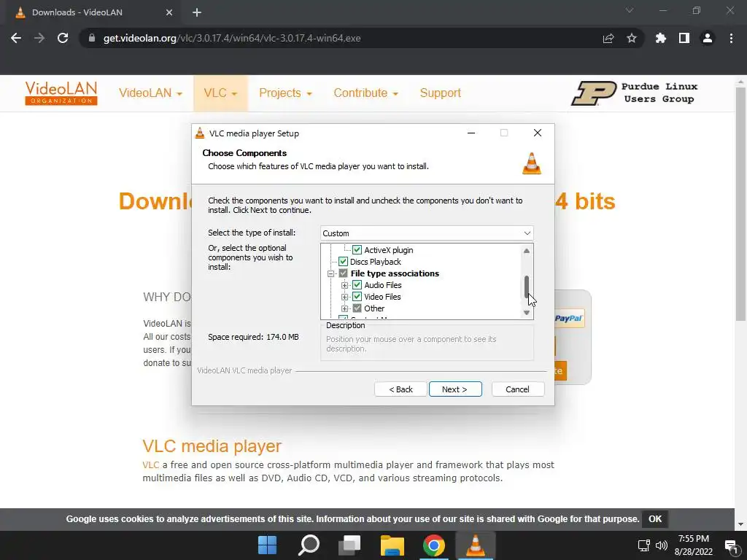Click the VLC installer taskbar icon

tap(476, 545)
